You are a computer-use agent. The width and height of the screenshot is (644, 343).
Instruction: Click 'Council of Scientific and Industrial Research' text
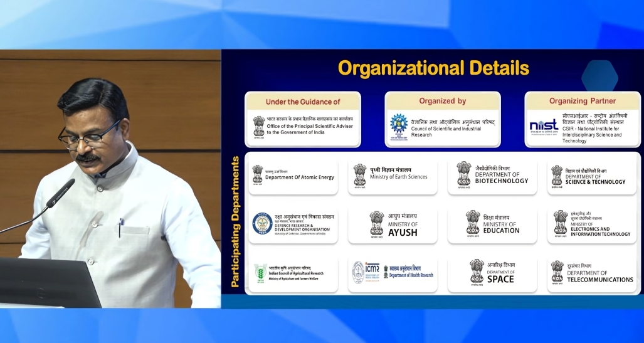(x=446, y=132)
